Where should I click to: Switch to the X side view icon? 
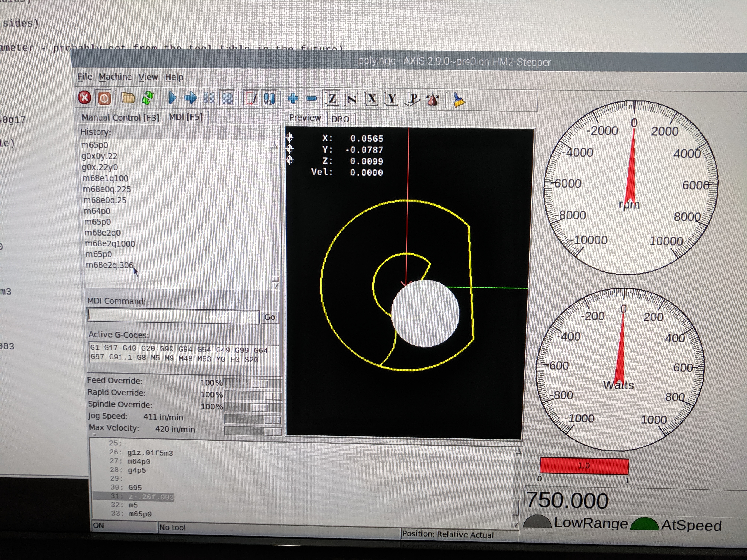click(371, 99)
